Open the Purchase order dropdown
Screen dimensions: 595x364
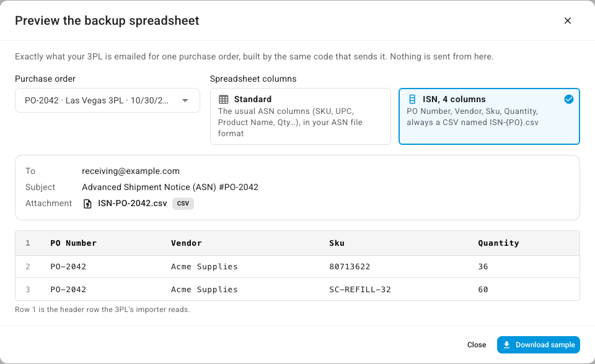pos(107,100)
